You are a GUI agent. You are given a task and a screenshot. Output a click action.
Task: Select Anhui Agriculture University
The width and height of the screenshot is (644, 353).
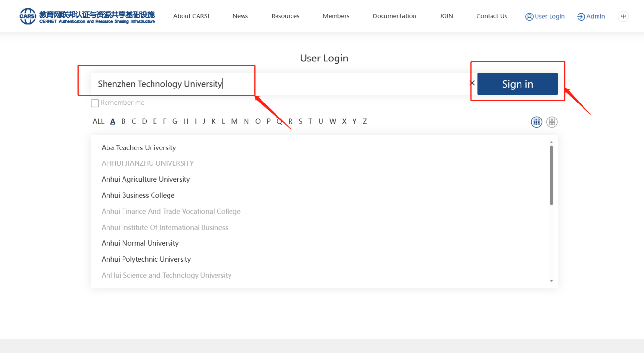(146, 179)
